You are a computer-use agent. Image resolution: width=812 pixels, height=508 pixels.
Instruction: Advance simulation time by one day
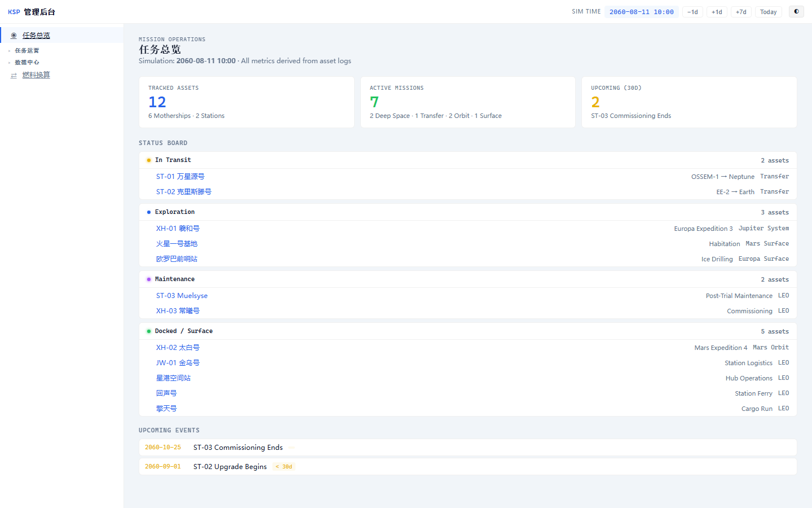click(717, 12)
